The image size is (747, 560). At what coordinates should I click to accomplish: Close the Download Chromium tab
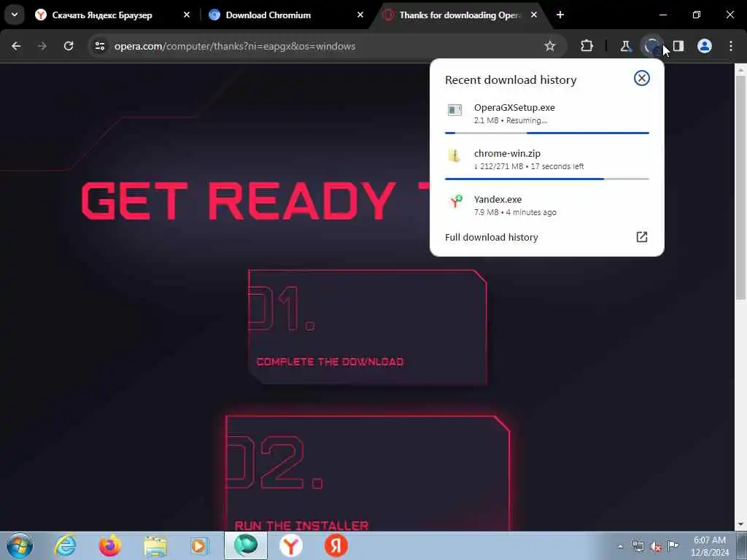coord(360,15)
